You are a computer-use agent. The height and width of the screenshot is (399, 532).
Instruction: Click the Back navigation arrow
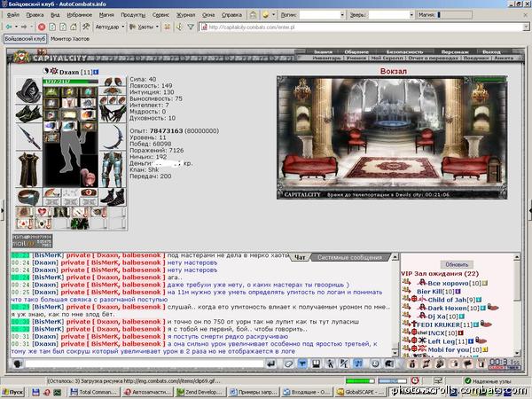click(x=9, y=27)
